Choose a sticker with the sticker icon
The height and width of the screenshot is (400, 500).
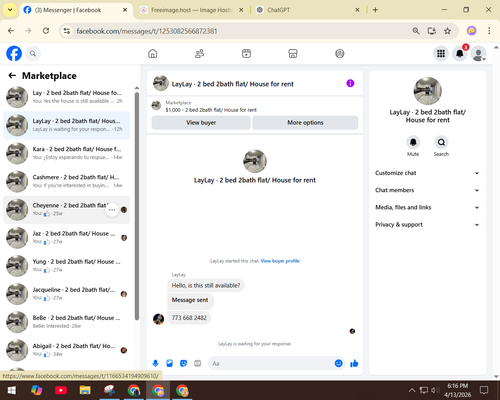[183, 363]
